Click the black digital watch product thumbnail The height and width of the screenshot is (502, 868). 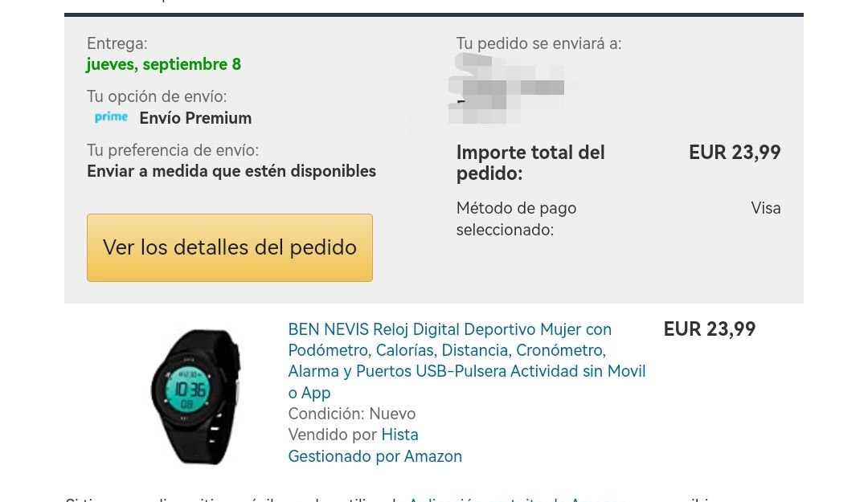[x=195, y=396]
